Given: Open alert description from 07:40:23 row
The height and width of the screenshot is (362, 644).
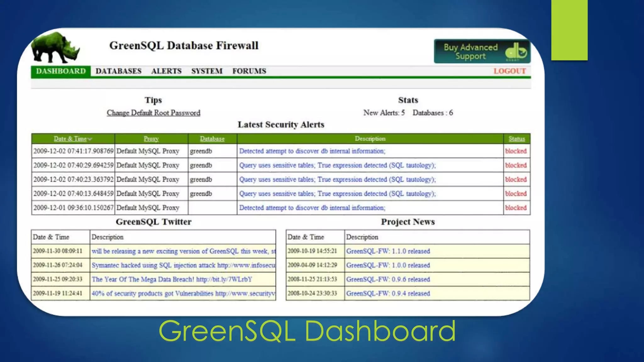Looking at the screenshot, I should pos(337,179).
